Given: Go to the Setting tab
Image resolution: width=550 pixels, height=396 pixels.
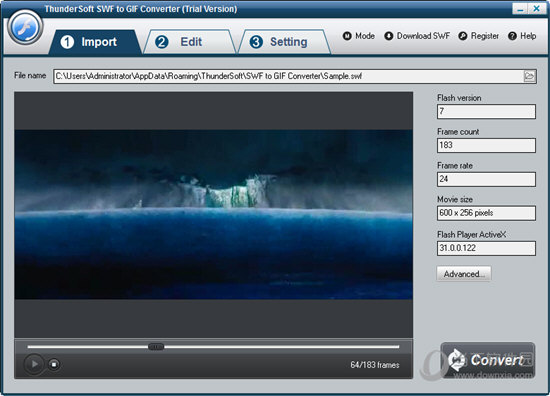Looking at the screenshot, I should point(284,42).
